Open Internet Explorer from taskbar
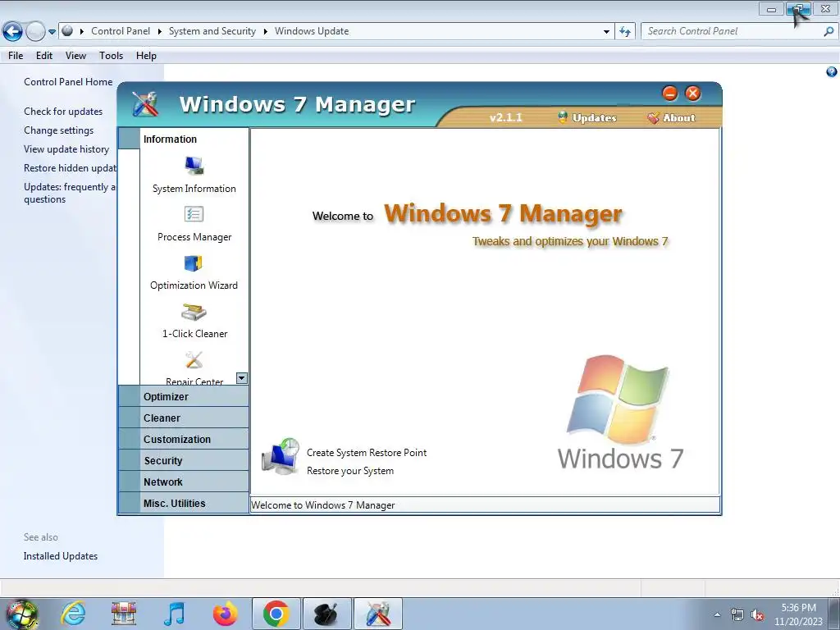Image resolution: width=840 pixels, height=630 pixels. 73,614
